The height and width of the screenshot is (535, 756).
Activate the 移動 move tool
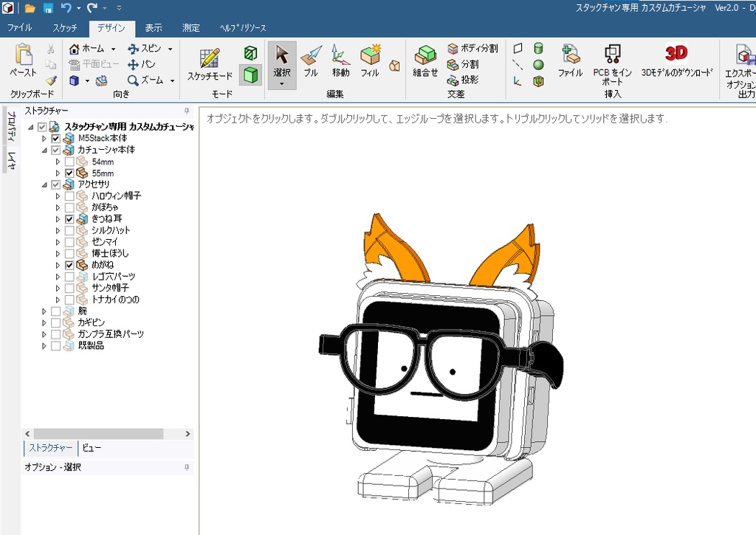pyautogui.click(x=340, y=61)
